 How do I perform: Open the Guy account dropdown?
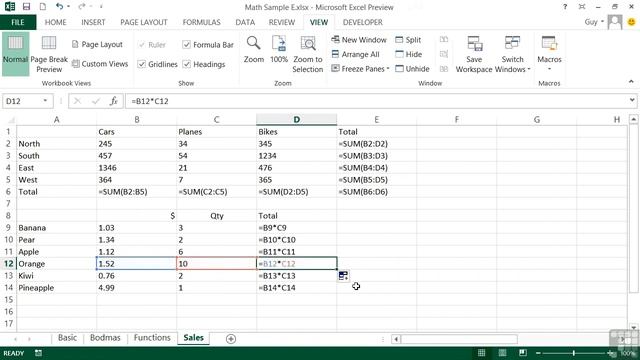594,22
